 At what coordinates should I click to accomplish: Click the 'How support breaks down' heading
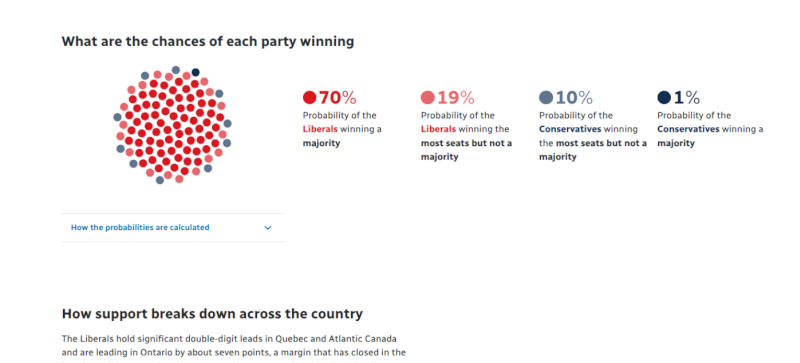tap(212, 313)
